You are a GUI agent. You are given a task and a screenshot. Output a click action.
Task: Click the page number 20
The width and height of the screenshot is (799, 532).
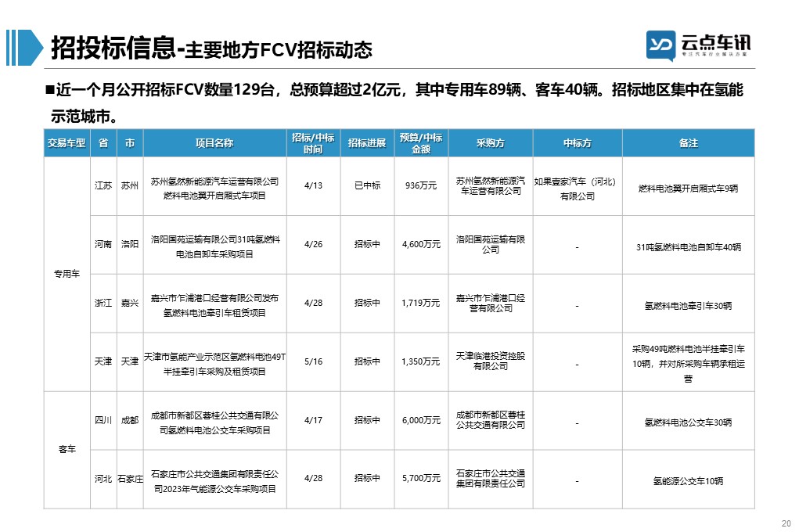(x=786, y=523)
